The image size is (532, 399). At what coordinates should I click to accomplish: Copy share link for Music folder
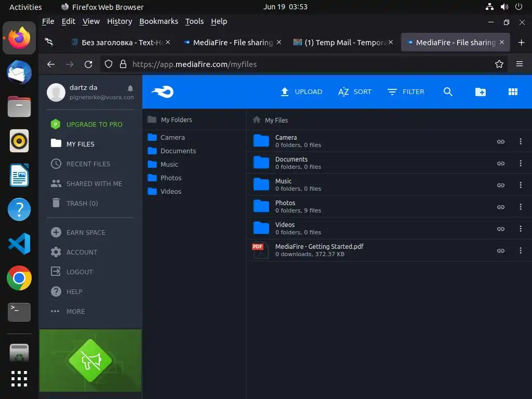[x=500, y=185]
